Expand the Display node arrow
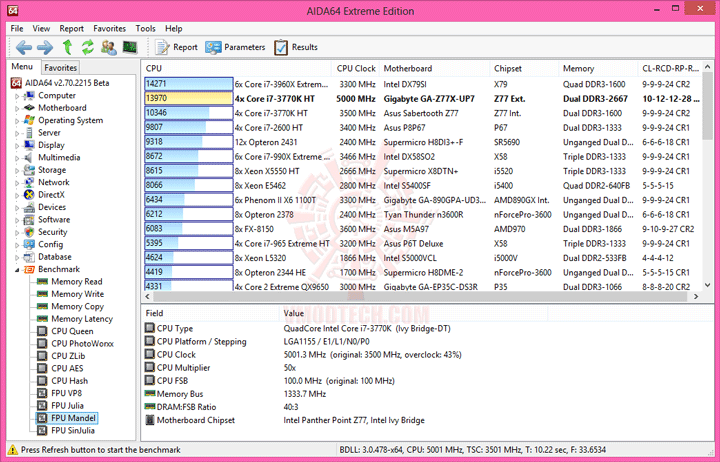Viewport: 720px width, 462px height. pyautogui.click(x=17, y=146)
